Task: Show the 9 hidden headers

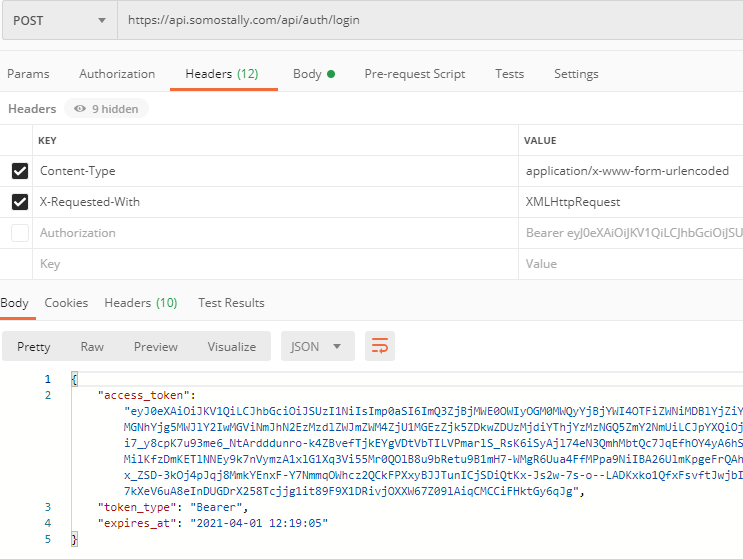Action: 106,109
